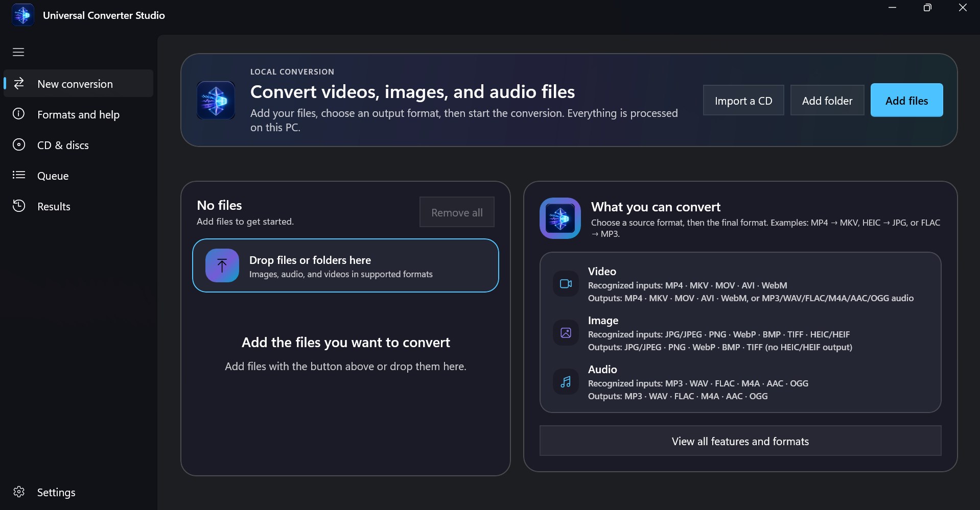Click the Remove all button

tap(457, 212)
